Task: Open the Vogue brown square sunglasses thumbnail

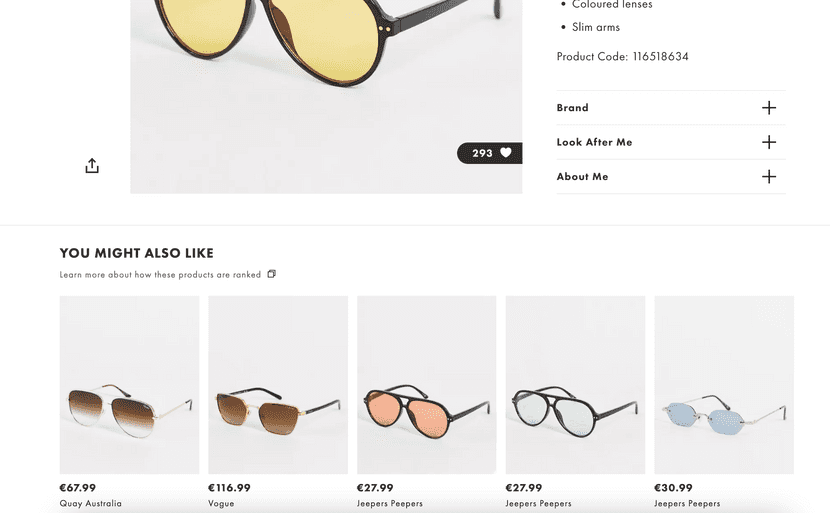Action: coord(278,385)
